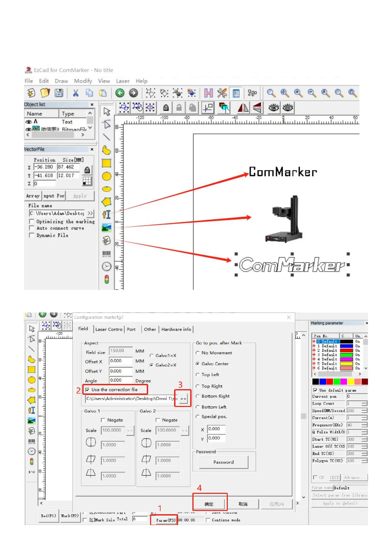
Task: Switch to the 'Hardware info' tab
Action: point(176,329)
